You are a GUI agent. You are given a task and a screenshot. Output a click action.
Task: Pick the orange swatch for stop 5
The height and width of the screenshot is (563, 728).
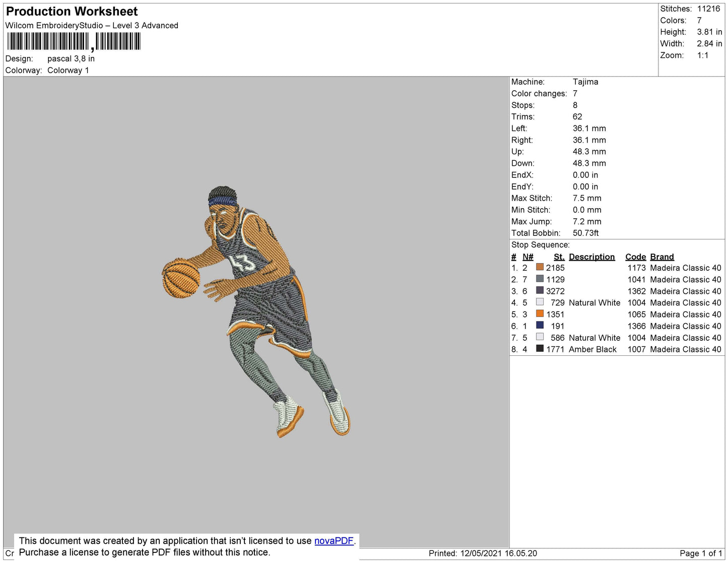pyautogui.click(x=540, y=314)
